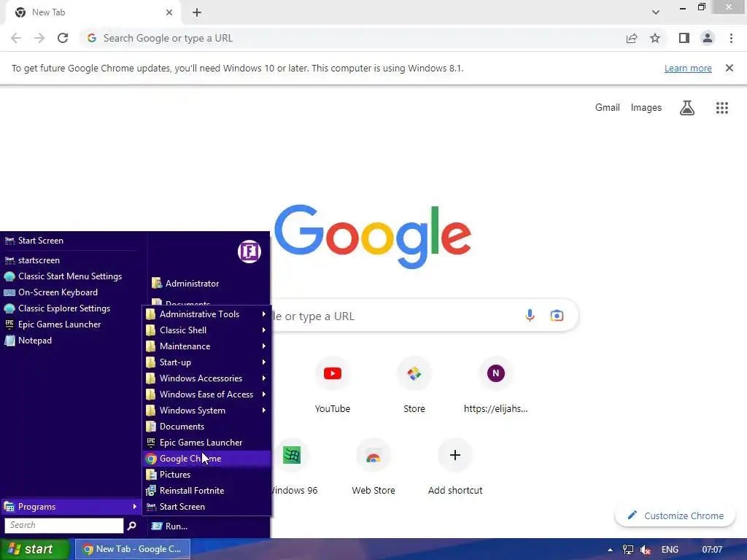Viewport: 747px width, 560px height.
Task: Open Pictures from the Programs list
Action: point(206,475)
